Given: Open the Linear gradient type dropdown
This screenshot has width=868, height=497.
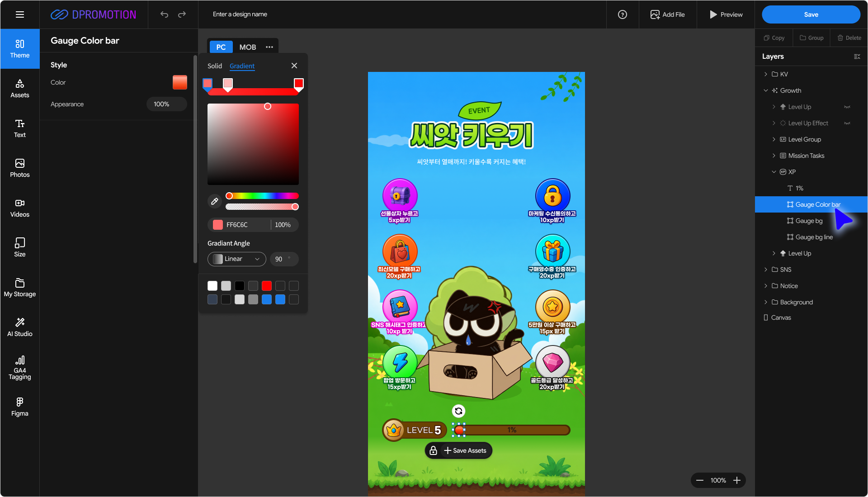Looking at the screenshot, I should tap(236, 259).
